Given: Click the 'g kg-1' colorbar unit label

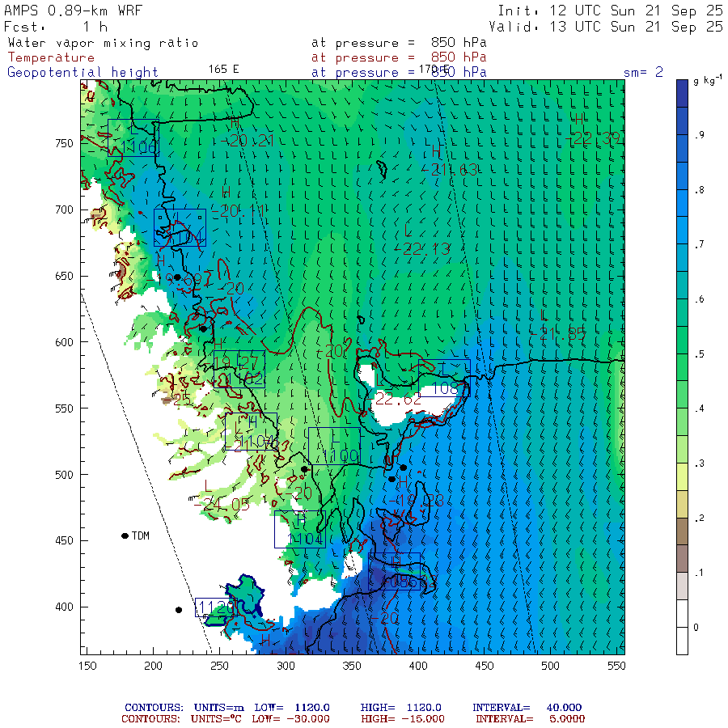Looking at the screenshot, I should tap(707, 81).
